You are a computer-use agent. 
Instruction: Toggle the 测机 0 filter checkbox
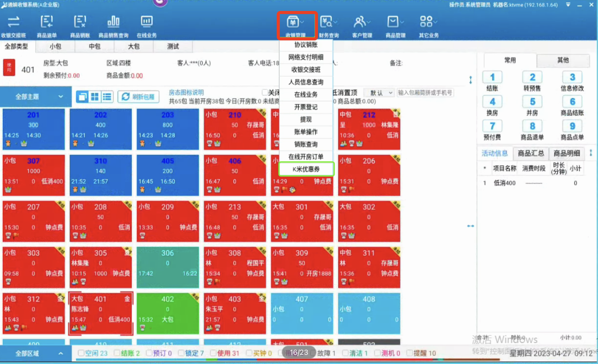coord(377,353)
